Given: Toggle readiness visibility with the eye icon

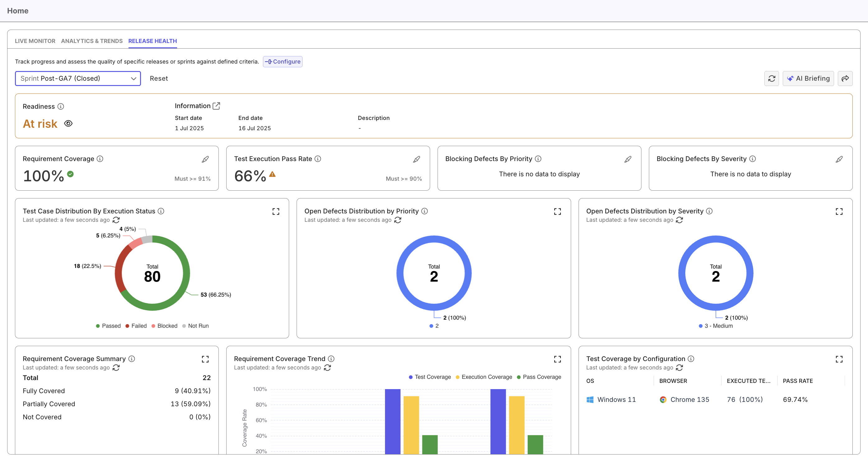Looking at the screenshot, I should coord(68,123).
